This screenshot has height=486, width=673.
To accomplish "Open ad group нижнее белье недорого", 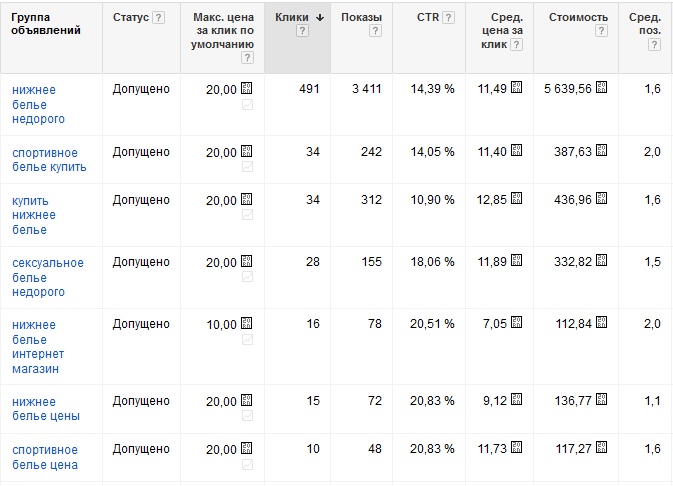I will (38, 104).
